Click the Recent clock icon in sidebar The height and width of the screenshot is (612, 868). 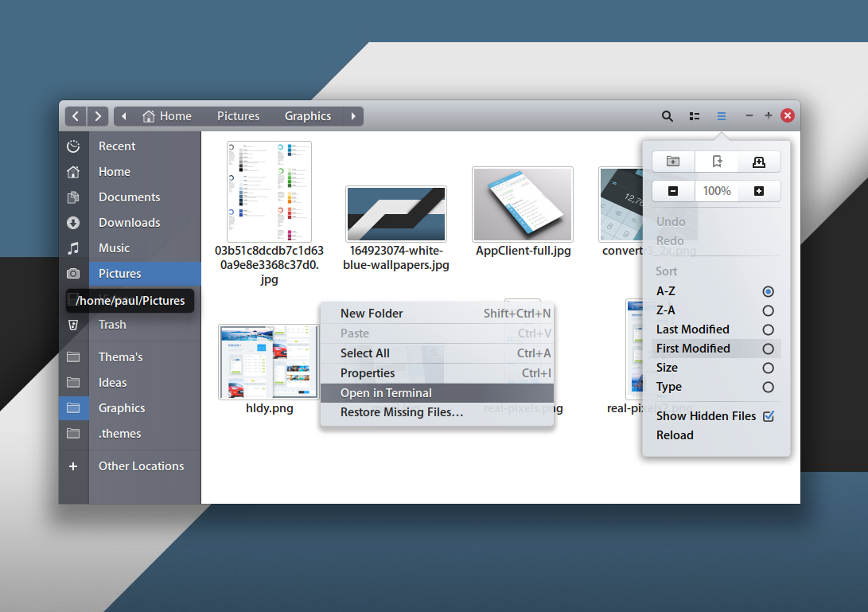(73, 146)
